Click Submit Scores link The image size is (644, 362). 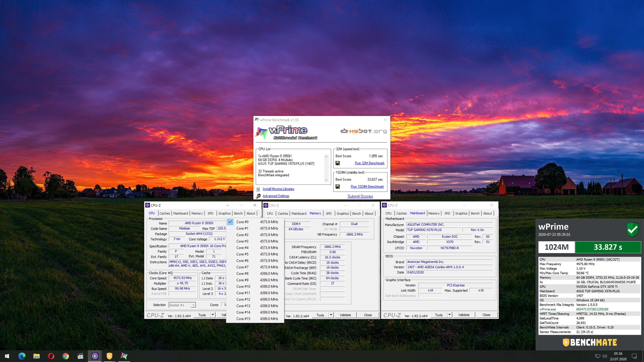point(360,196)
